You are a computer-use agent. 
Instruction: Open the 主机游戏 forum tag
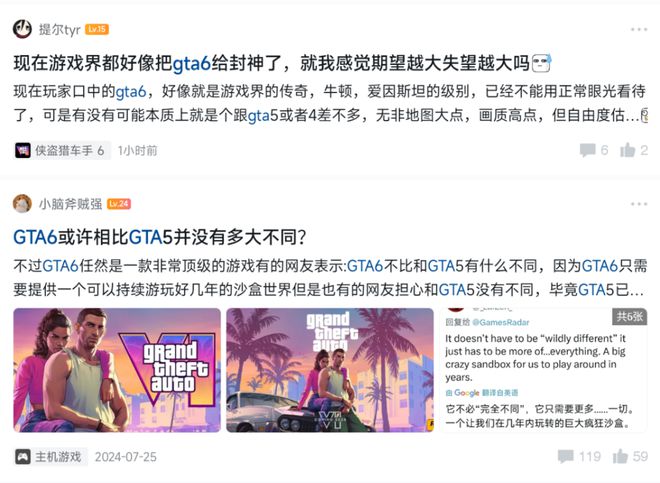[51, 457]
